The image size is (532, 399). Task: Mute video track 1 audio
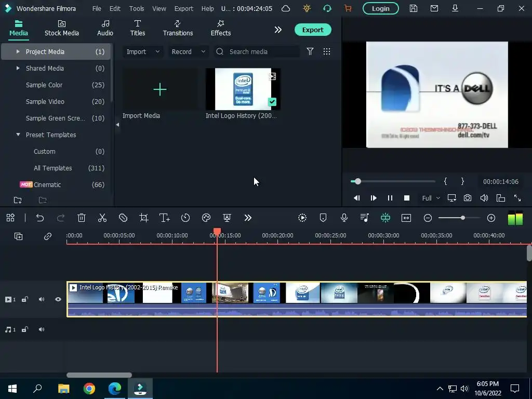[x=42, y=299]
